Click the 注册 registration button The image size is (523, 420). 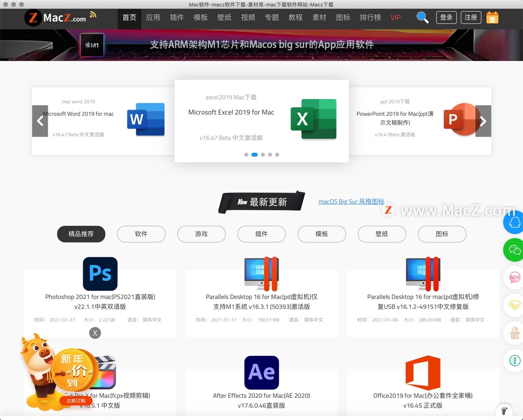coord(471,17)
